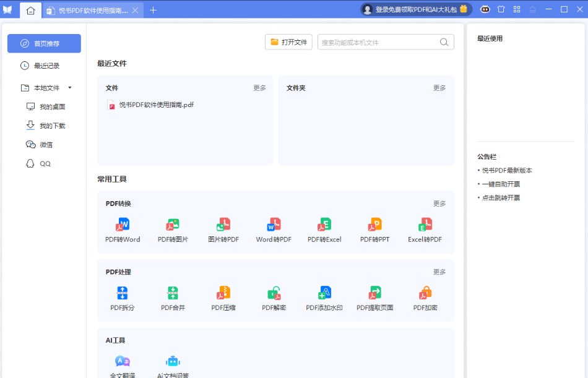Click 登录免费领取PDF和AI大礼包 login button
This screenshot has height=378, width=588.
click(416, 9)
